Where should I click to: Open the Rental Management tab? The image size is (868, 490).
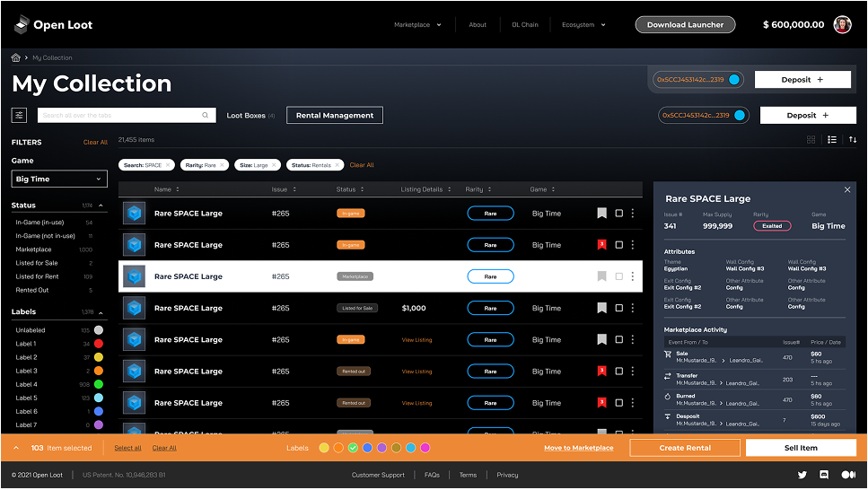[x=334, y=115]
